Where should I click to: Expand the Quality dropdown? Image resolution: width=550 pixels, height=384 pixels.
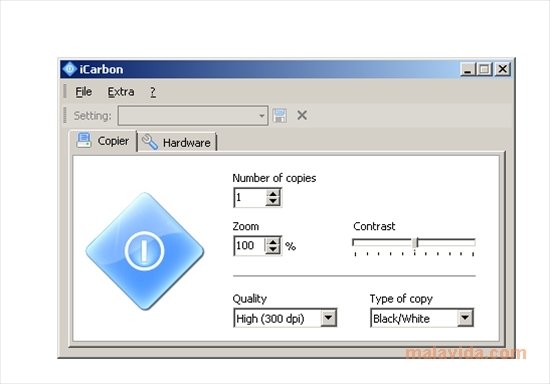click(x=328, y=318)
